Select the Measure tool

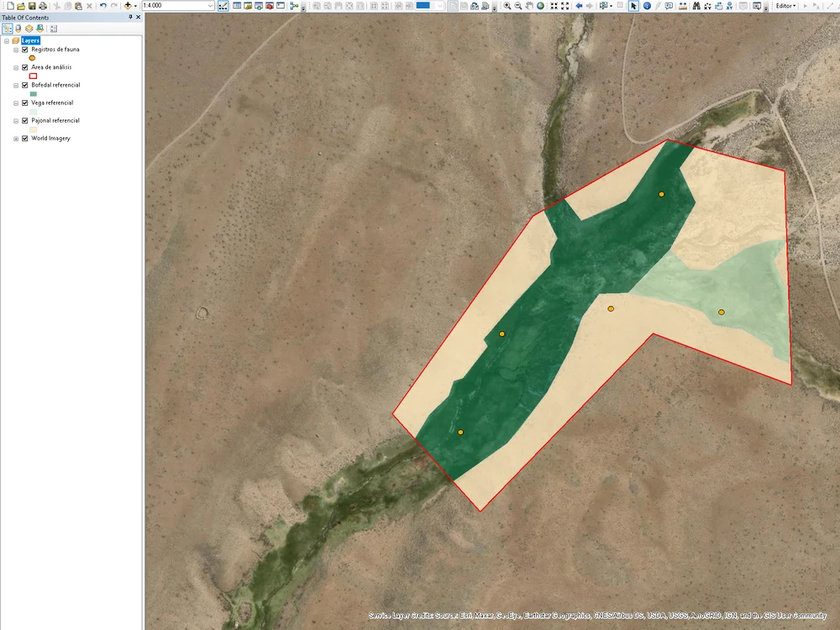(683, 6)
